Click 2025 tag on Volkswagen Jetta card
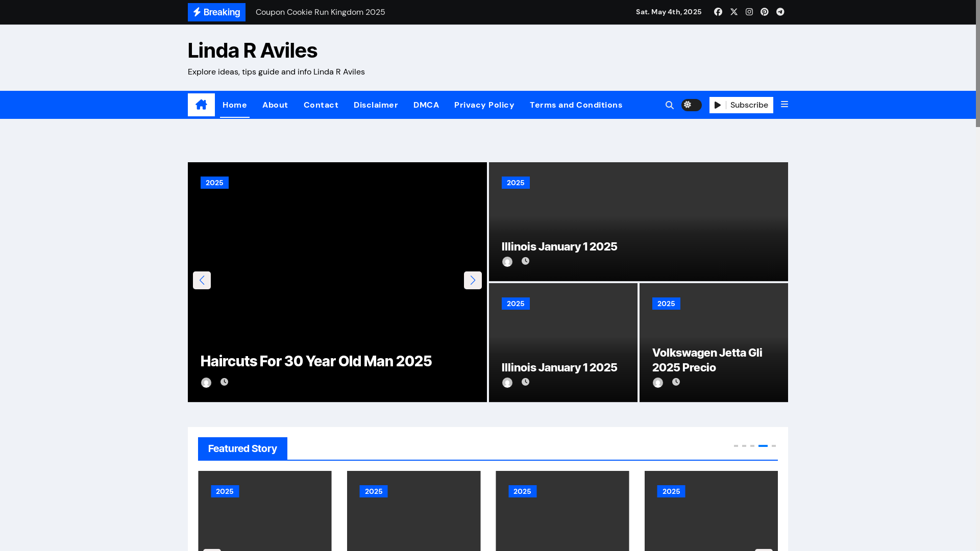The width and height of the screenshot is (980, 551). point(666,304)
